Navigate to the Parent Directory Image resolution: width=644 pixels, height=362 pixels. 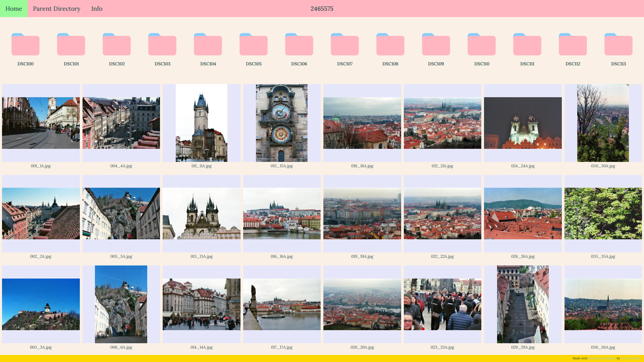(x=56, y=8)
